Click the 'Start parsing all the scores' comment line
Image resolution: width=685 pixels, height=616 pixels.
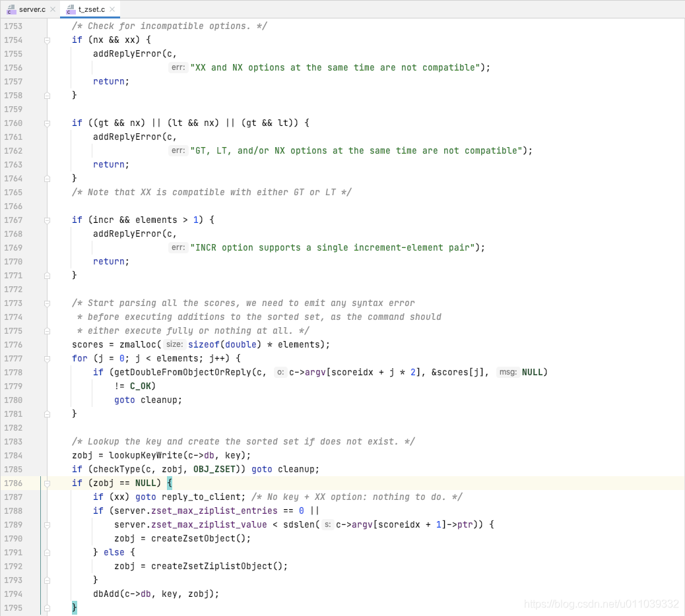pyautogui.click(x=244, y=303)
